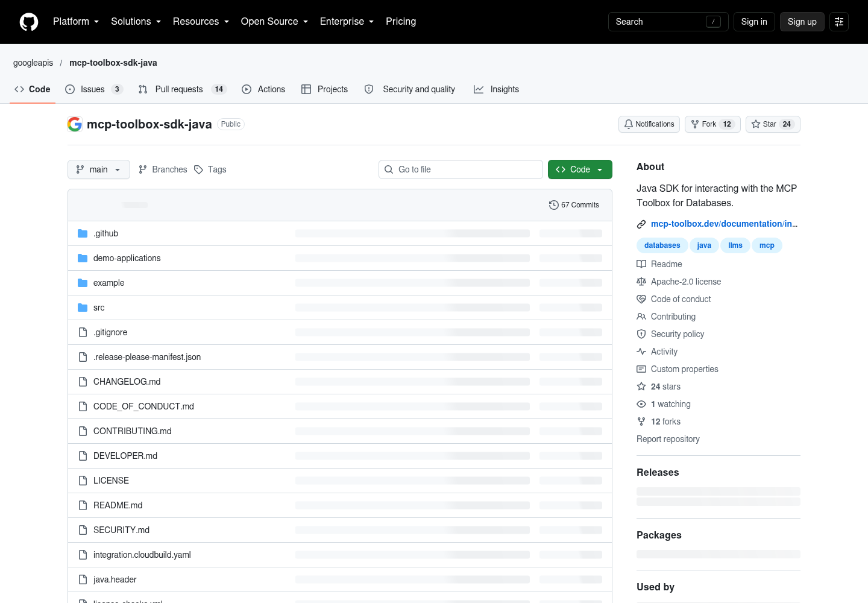
Task: Select the mcp topic tag
Action: coord(767,245)
